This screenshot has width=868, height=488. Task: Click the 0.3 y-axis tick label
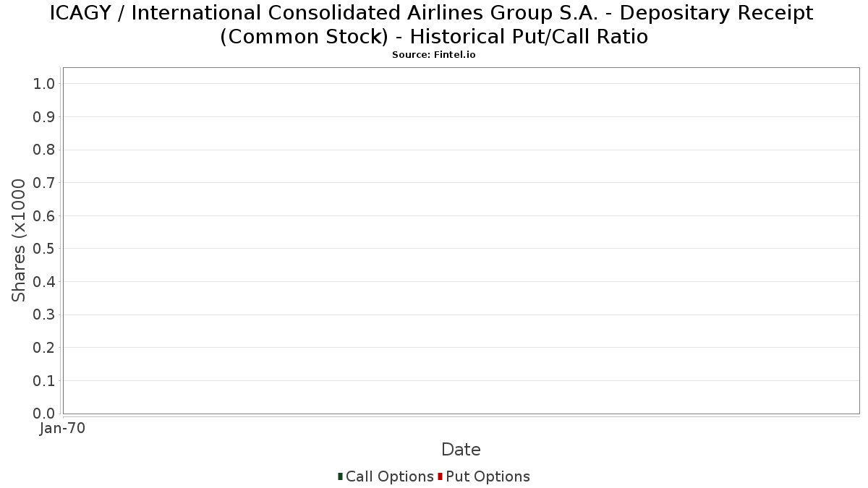click(x=44, y=315)
